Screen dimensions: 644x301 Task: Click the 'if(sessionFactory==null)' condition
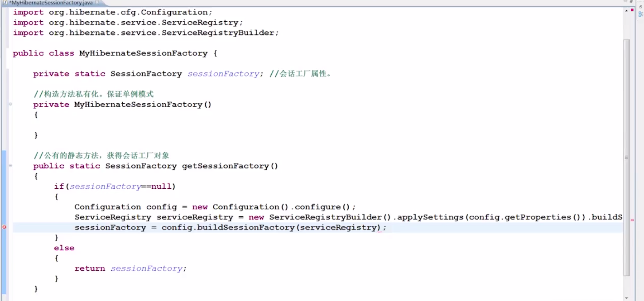click(x=115, y=186)
